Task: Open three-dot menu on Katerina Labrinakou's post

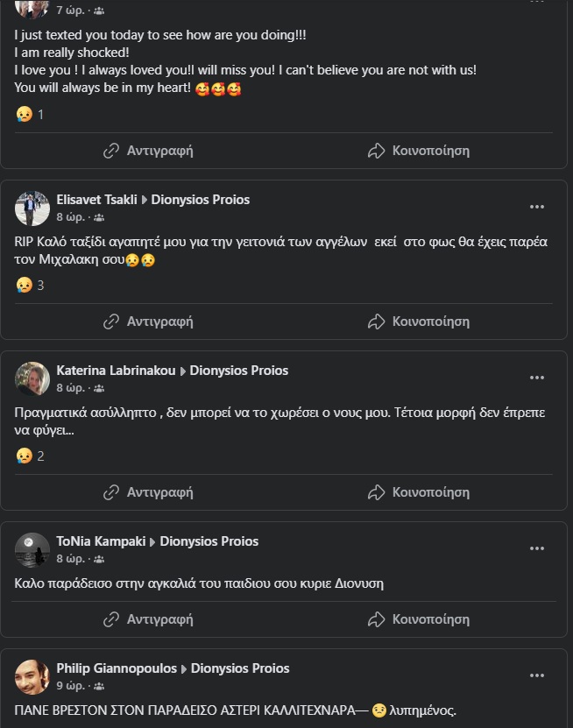Action: (537, 378)
